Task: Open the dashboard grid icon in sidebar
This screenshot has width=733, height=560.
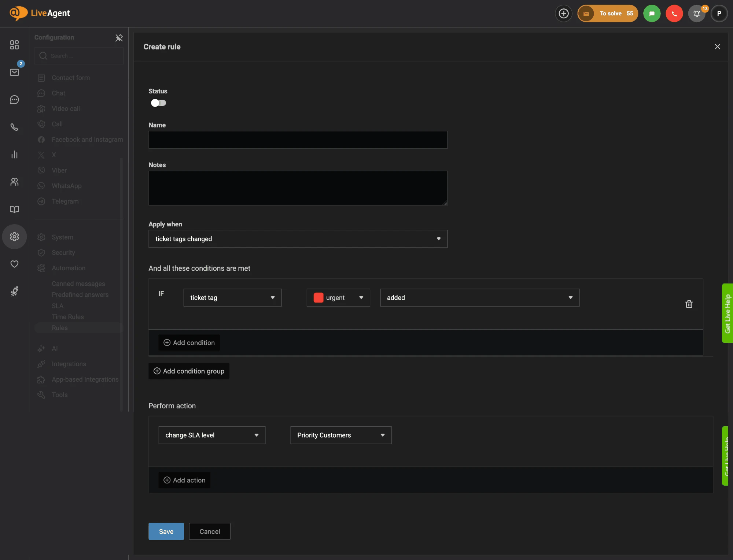Action: click(14, 45)
